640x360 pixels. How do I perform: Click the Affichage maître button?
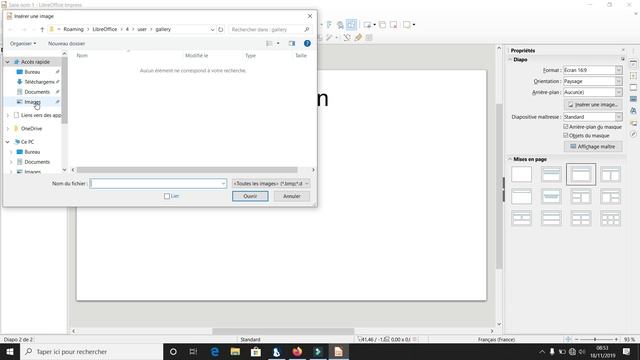click(593, 147)
